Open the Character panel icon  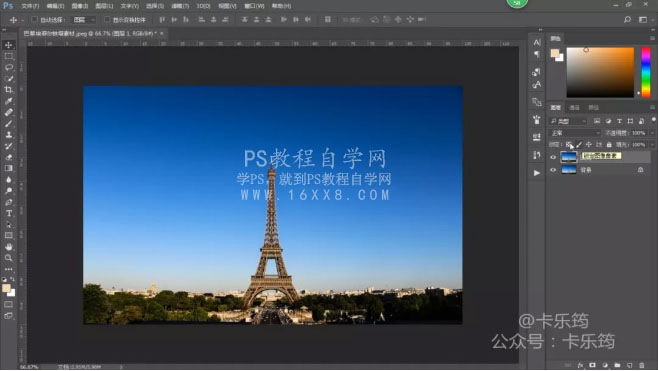pos(537,42)
